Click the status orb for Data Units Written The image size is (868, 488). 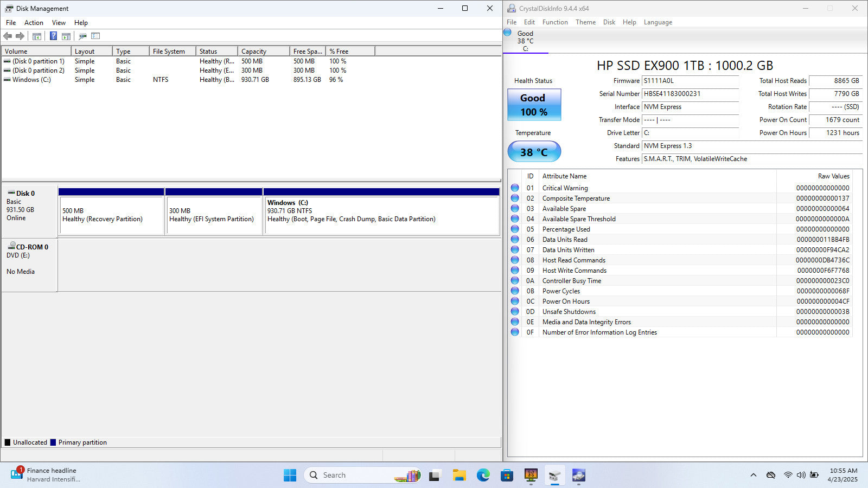coord(515,249)
